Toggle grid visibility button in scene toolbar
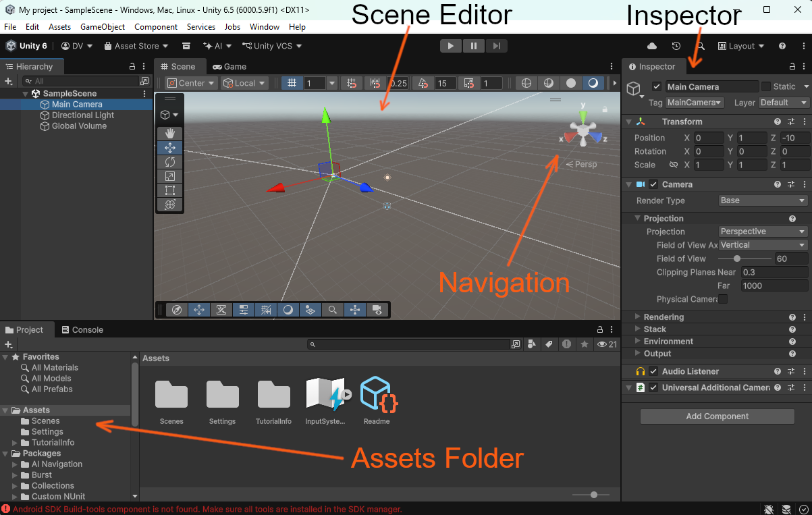 click(292, 83)
